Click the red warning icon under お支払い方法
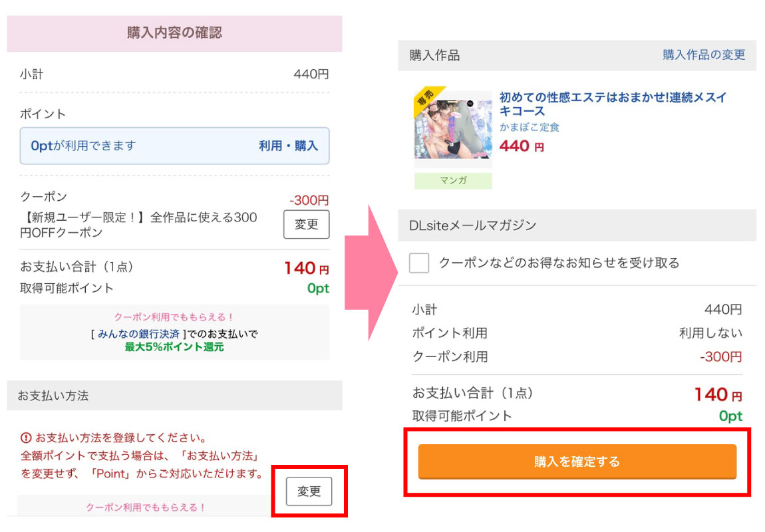Image resolution: width=765 pixels, height=532 pixels. pos(26,438)
